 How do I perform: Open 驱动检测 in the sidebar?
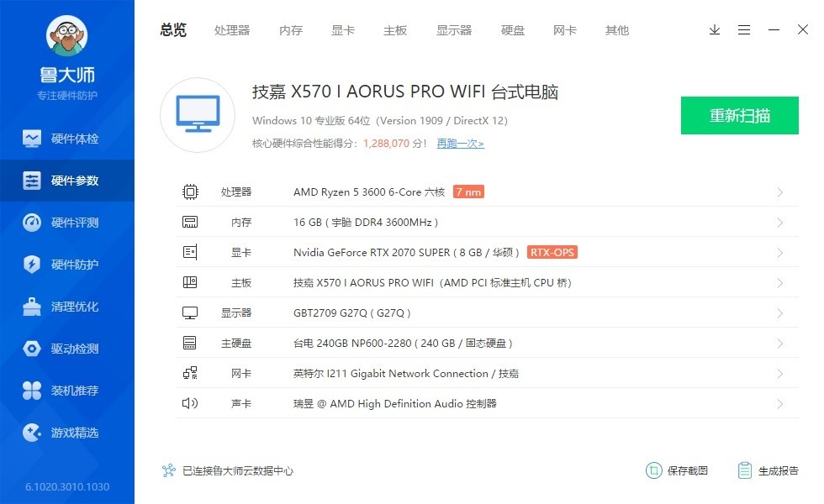[x=67, y=349]
